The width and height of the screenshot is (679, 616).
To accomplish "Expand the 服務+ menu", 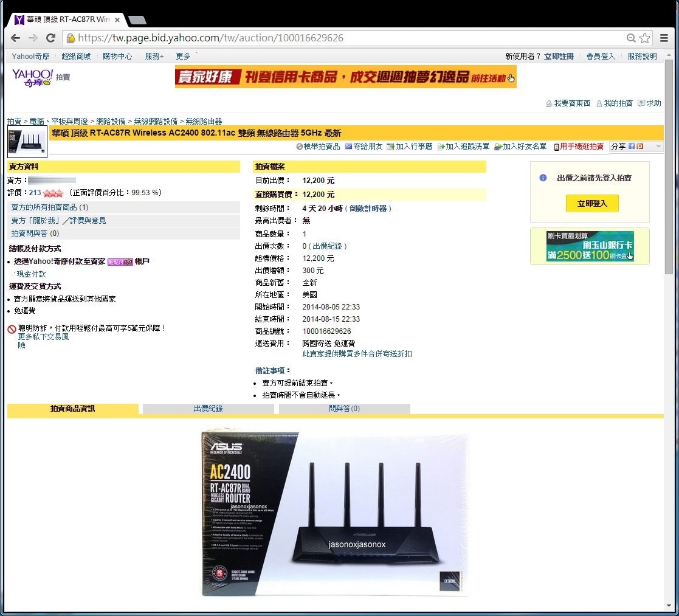I will [x=154, y=57].
